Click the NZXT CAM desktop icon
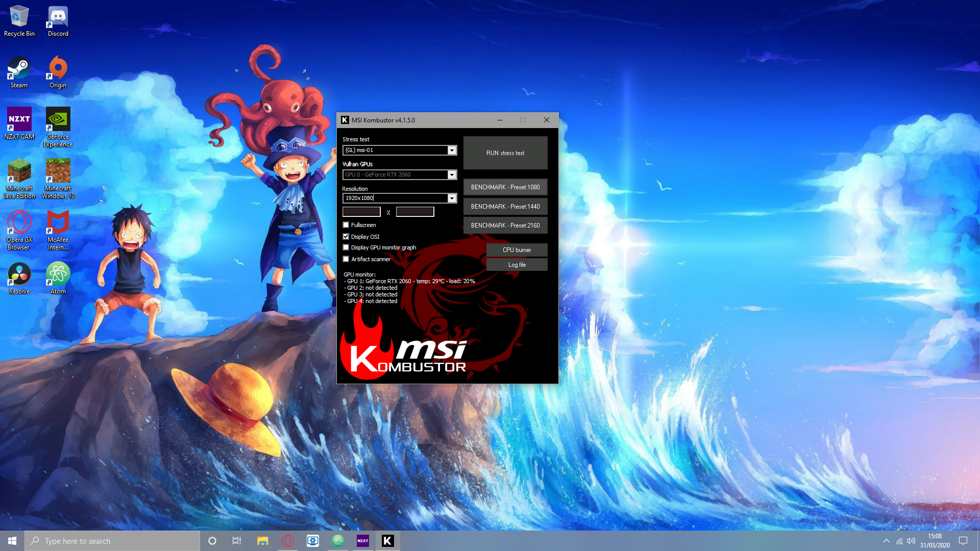 [x=19, y=123]
